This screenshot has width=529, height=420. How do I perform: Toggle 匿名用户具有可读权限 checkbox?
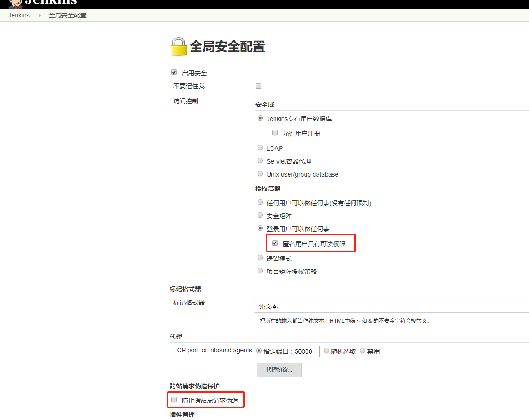coord(275,243)
